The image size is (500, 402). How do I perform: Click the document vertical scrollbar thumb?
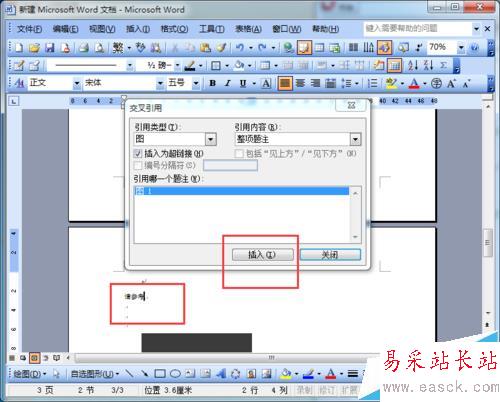tap(487, 243)
